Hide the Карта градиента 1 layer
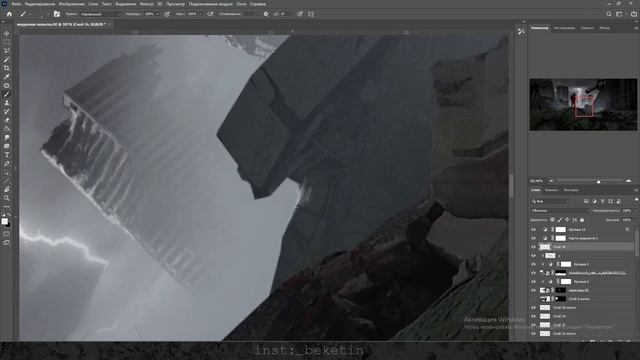640x360 pixels. click(533, 238)
